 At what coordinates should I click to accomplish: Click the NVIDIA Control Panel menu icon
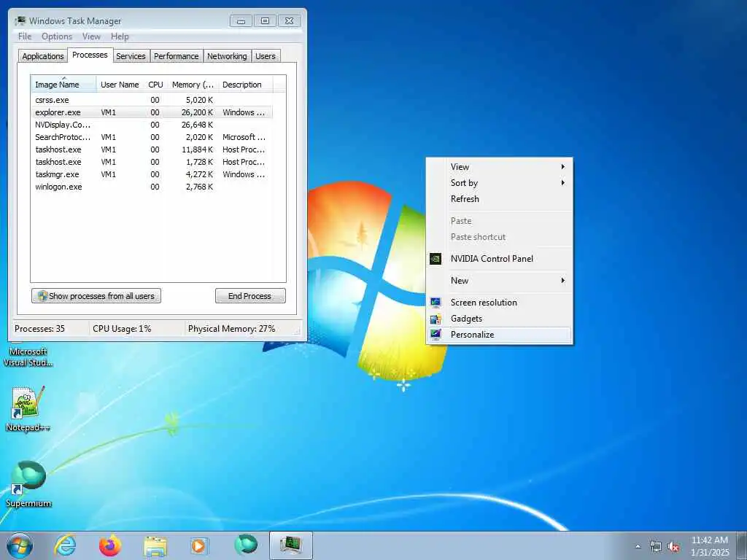pos(436,259)
